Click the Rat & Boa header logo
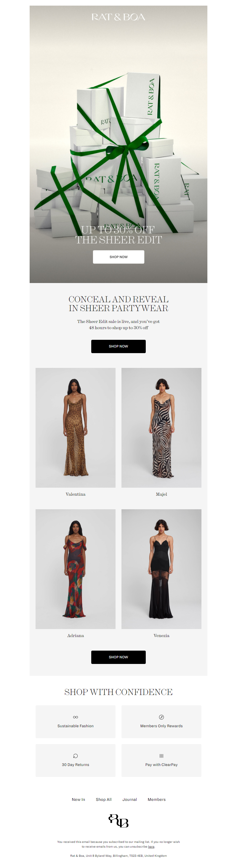This screenshot has height=868, width=237. 118,17
